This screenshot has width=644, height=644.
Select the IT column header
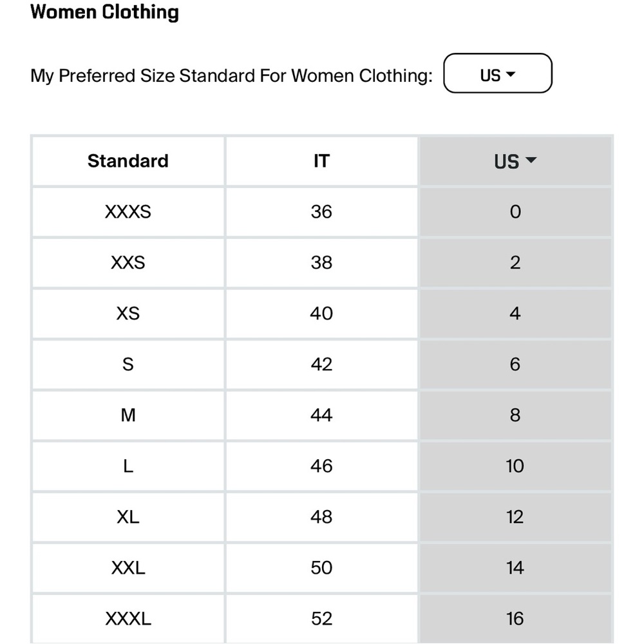321,160
